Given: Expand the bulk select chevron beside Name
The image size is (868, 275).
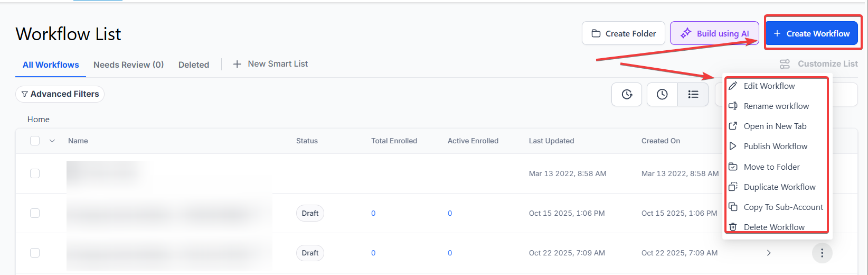Looking at the screenshot, I should pos(52,141).
